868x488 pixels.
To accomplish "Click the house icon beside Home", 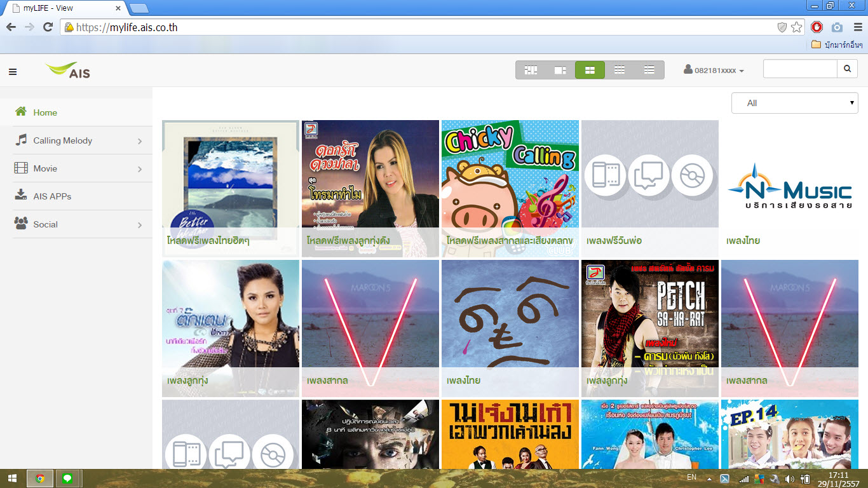I will tap(21, 112).
